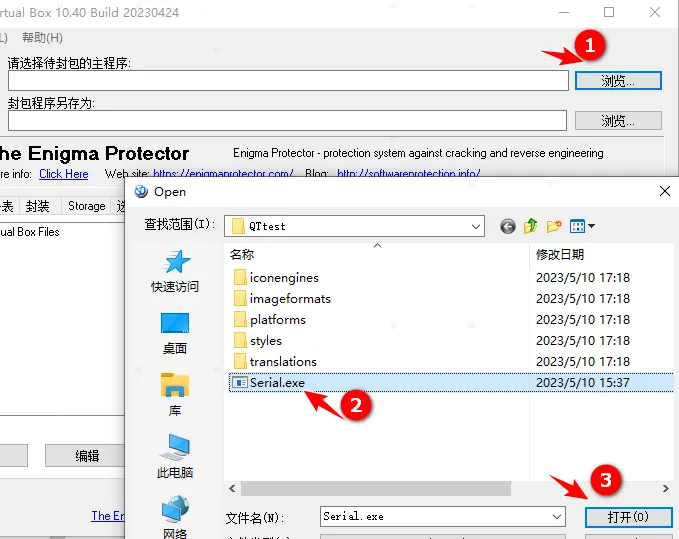This screenshot has width=679, height=539.
Task: Select Network (网络) in the places sidebar
Action: point(175,515)
